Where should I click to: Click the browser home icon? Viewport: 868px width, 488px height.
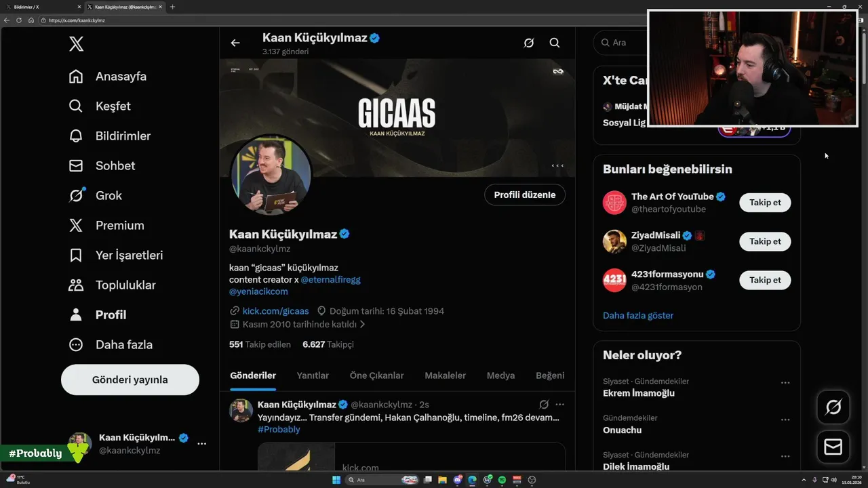[31, 20]
